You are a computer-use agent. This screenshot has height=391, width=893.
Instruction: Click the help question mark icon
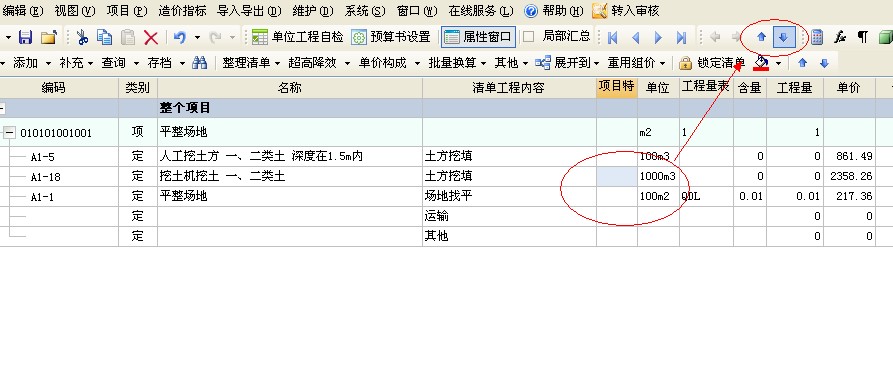click(531, 11)
